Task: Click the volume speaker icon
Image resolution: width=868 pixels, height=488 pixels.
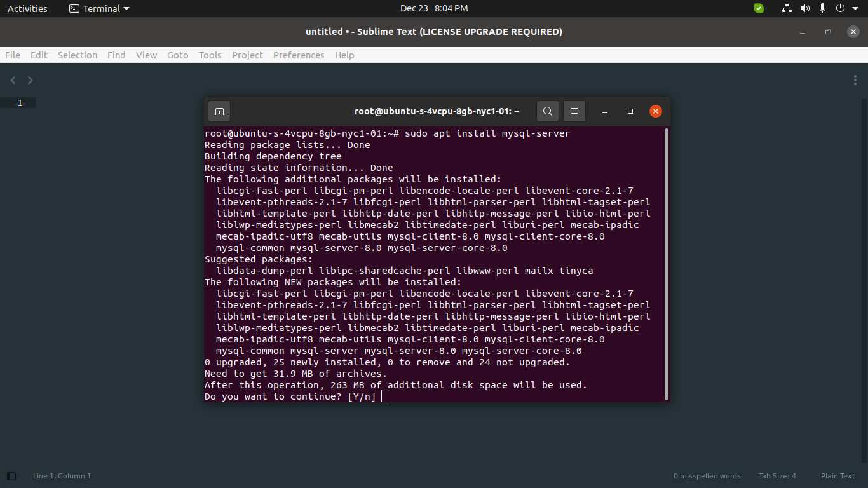Action: coord(805,8)
